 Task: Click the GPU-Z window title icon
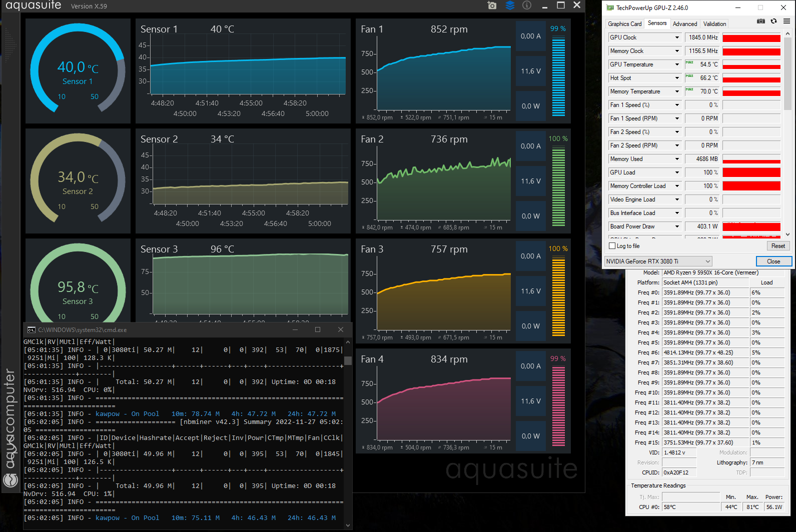[x=610, y=7]
